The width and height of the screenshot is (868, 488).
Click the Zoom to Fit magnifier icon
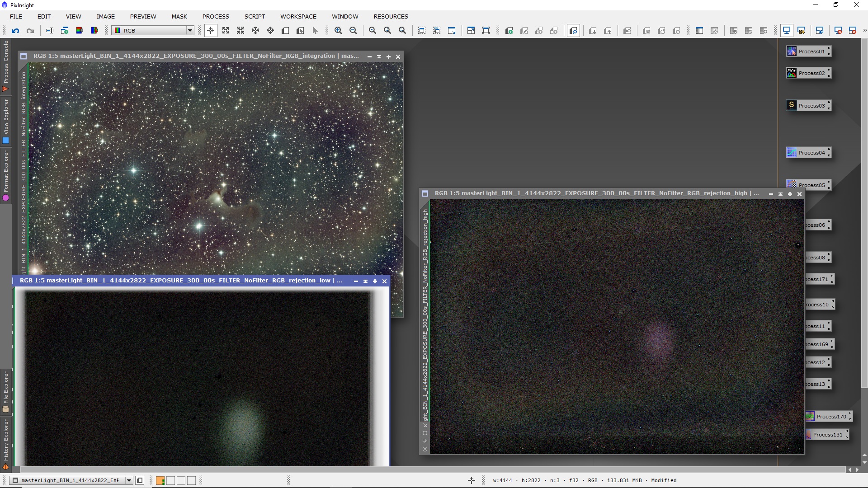pyautogui.click(x=387, y=31)
